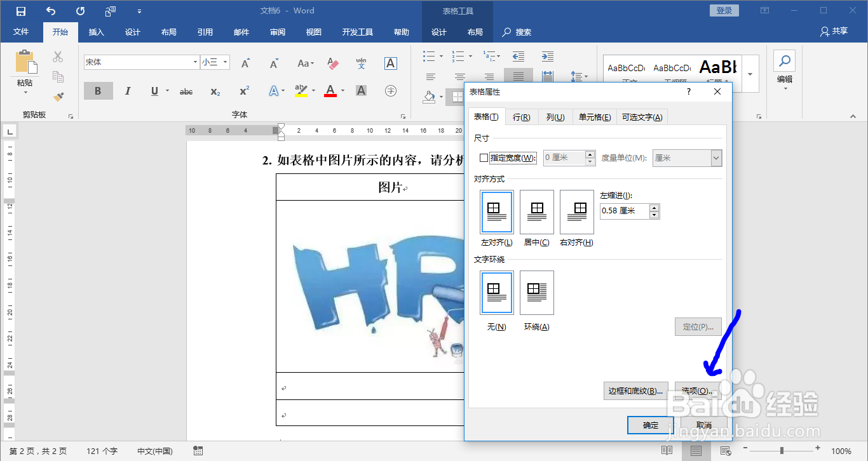The height and width of the screenshot is (461, 868).
Task: Apply character border (boxed A)
Action: [391, 63]
